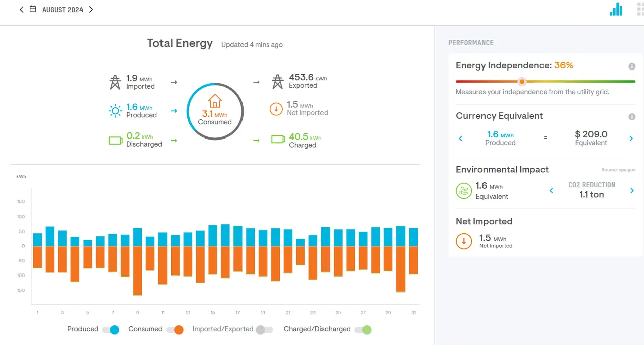Click the orange consumed bar for day 9
This screenshot has height=345, width=644.
tap(137, 270)
